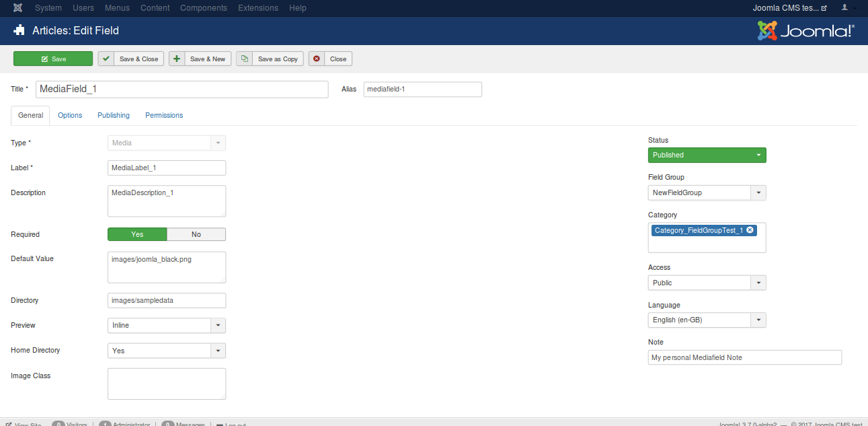Screen dimensions: 868x426
Task: Focus the Note text field
Action: click(x=744, y=357)
